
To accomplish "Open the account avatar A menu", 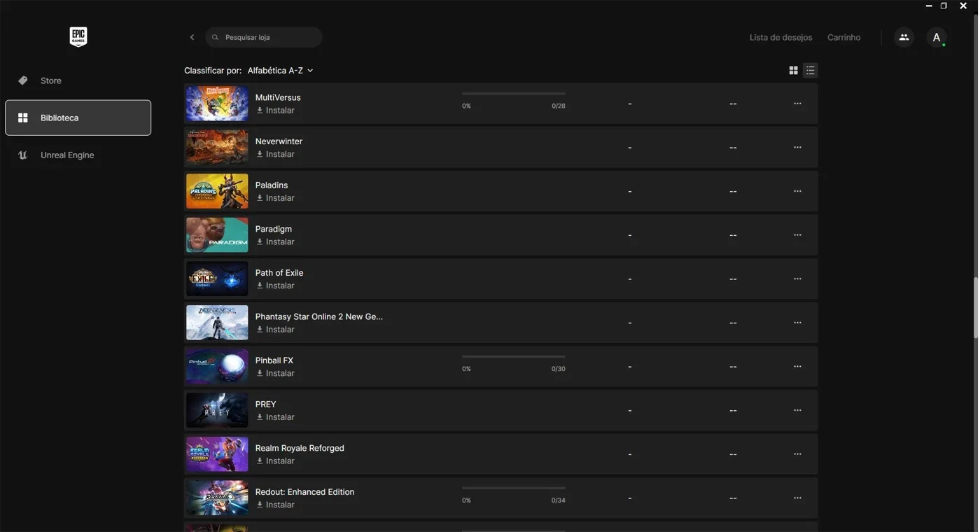I will click(937, 37).
